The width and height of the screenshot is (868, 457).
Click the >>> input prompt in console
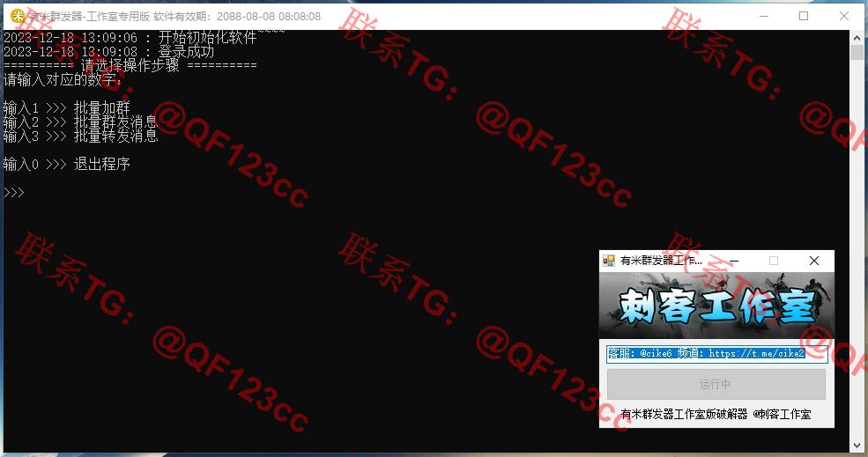pyautogui.click(x=14, y=192)
